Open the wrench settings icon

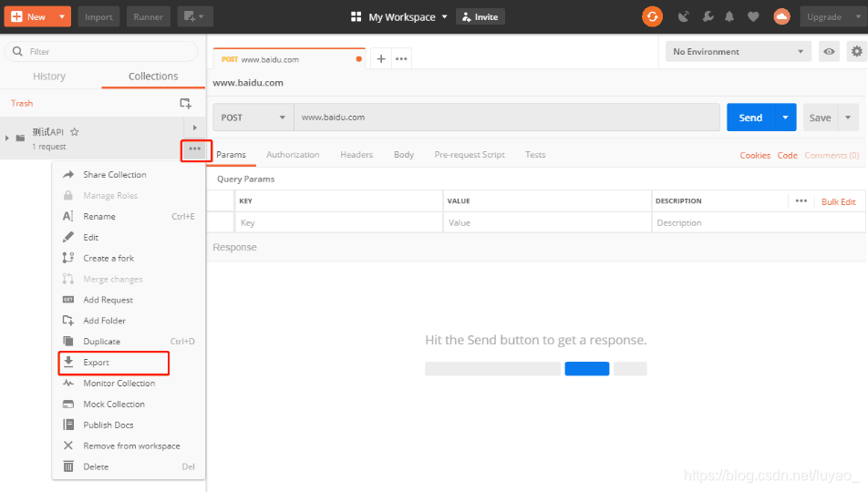[x=708, y=16]
